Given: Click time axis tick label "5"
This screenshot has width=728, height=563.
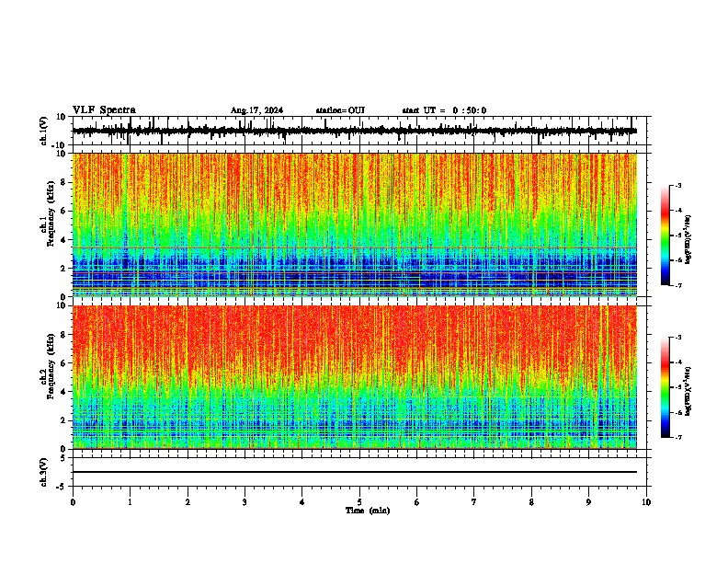Looking at the screenshot, I should [359, 502].
